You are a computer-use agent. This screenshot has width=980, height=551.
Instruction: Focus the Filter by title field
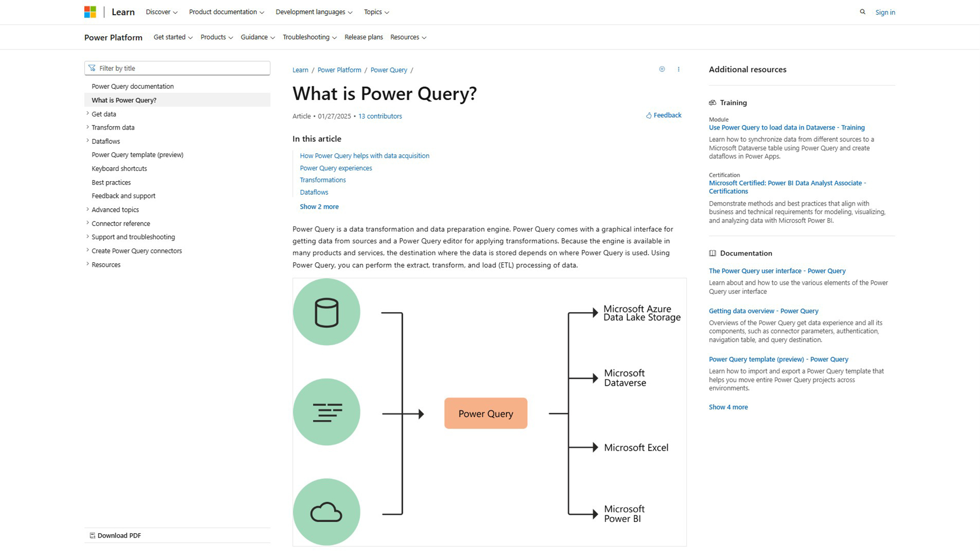point(177,68)
